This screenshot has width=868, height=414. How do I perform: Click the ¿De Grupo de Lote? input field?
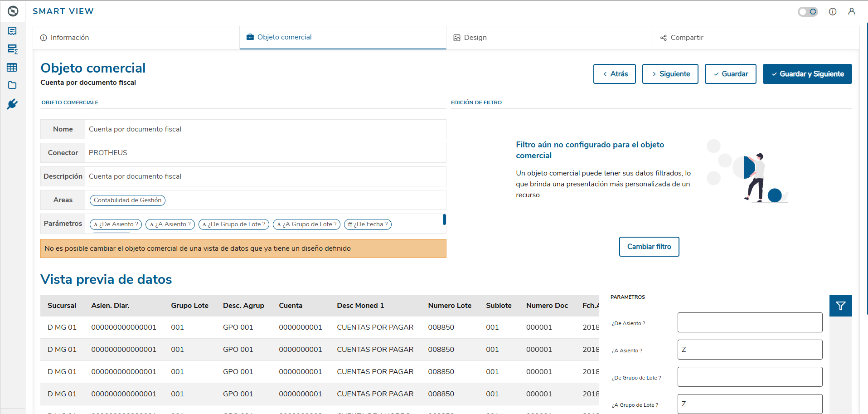pos(750,377)
